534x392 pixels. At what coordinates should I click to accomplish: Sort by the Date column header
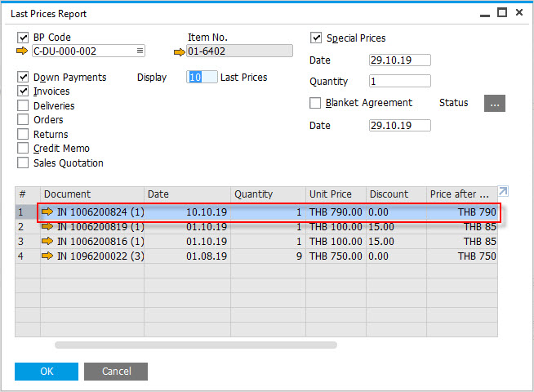(x=187, y=194)
